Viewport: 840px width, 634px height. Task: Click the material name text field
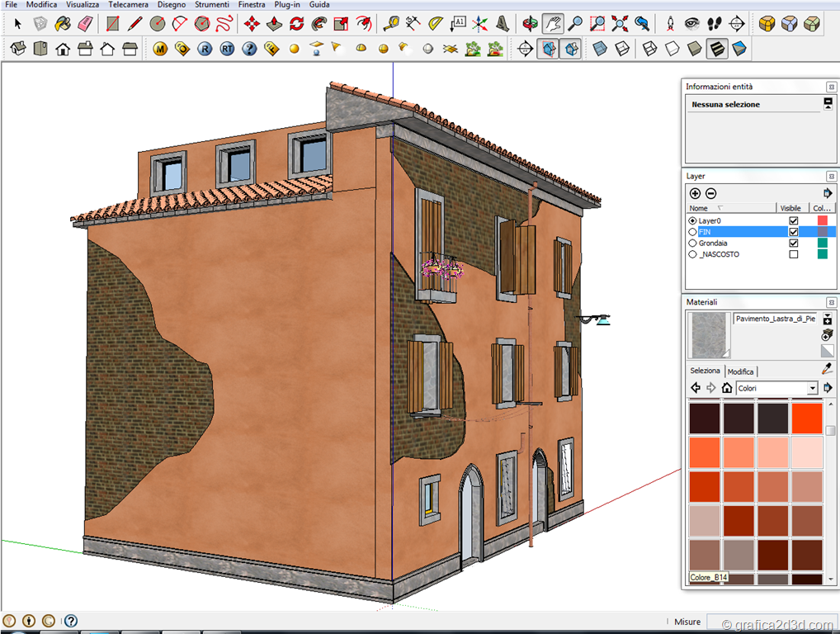click(x=775, y=319)
